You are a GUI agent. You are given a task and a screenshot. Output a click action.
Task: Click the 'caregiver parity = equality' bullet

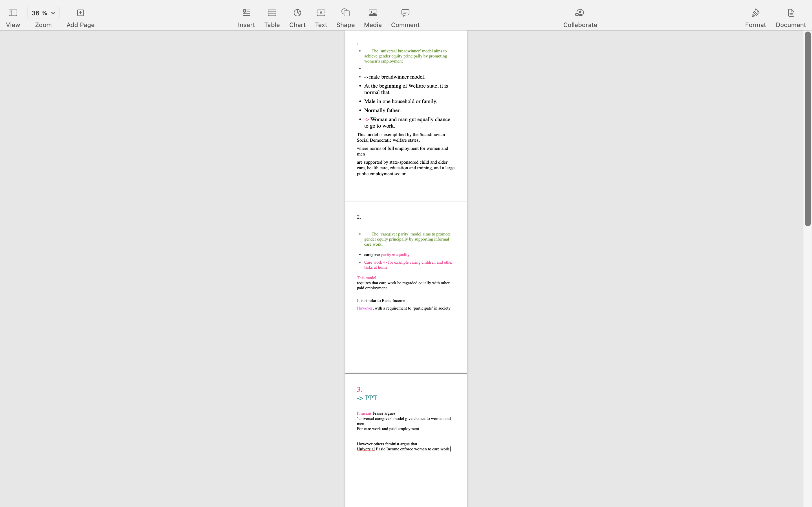387,255
